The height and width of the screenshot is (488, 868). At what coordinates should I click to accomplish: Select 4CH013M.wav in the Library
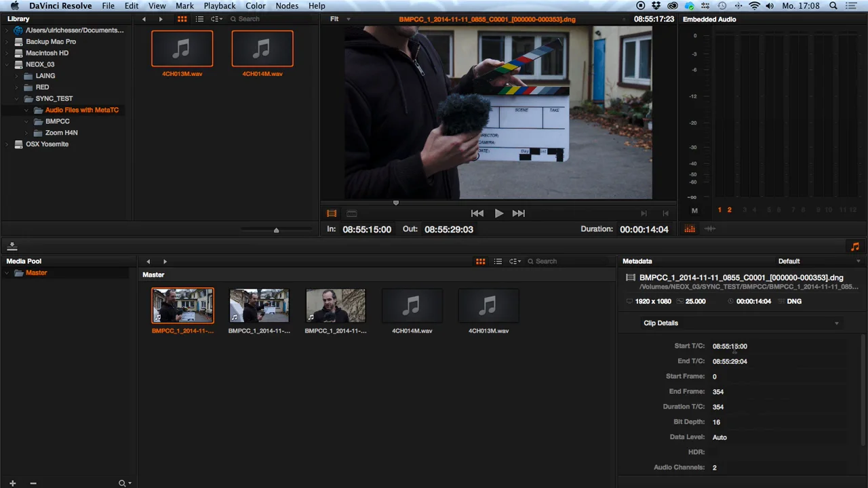coord(182,49)
